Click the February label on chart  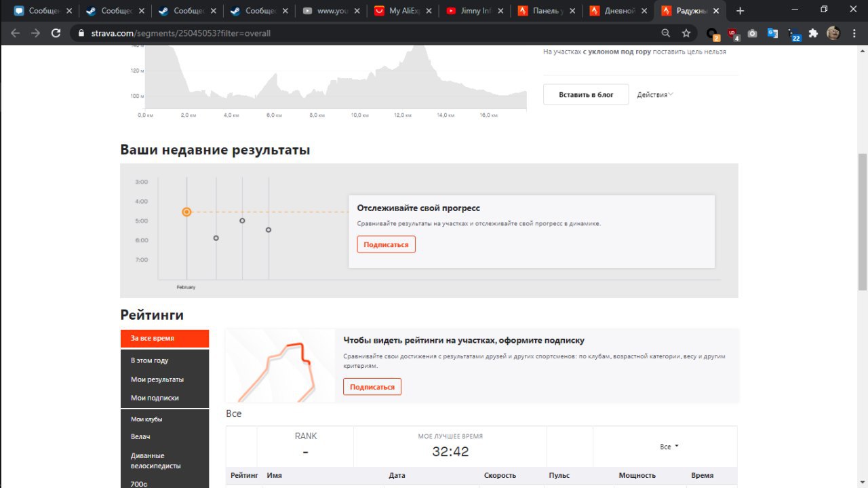click(186, 287)
